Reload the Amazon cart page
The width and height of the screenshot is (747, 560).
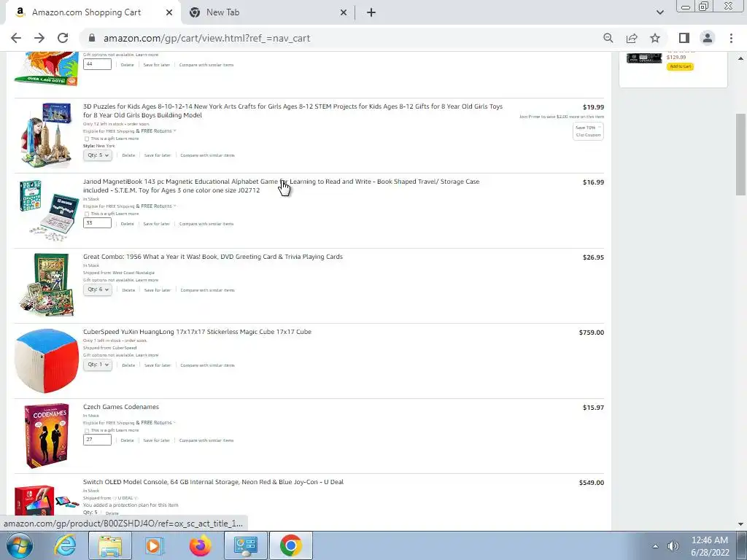[63, 38]
